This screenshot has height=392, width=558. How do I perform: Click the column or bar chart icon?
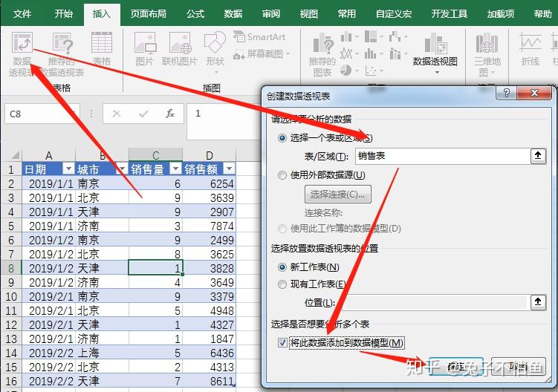pyautogui.click(x=346, y=36)
